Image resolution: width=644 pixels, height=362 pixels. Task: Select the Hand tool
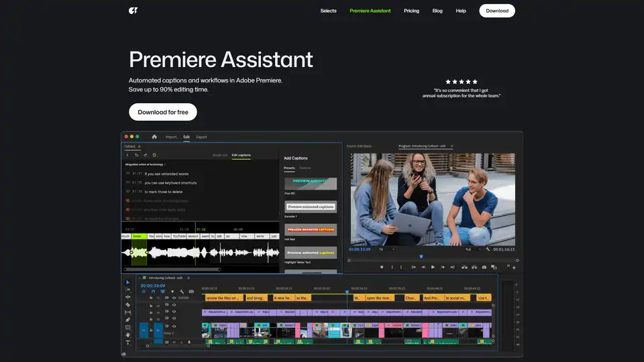[x=127, y=335]
